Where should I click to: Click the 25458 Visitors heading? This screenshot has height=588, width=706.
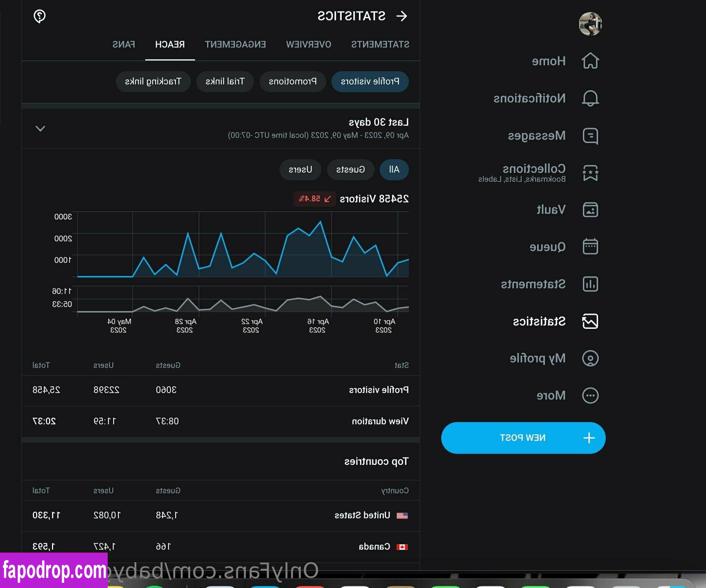tap(374, 199)
